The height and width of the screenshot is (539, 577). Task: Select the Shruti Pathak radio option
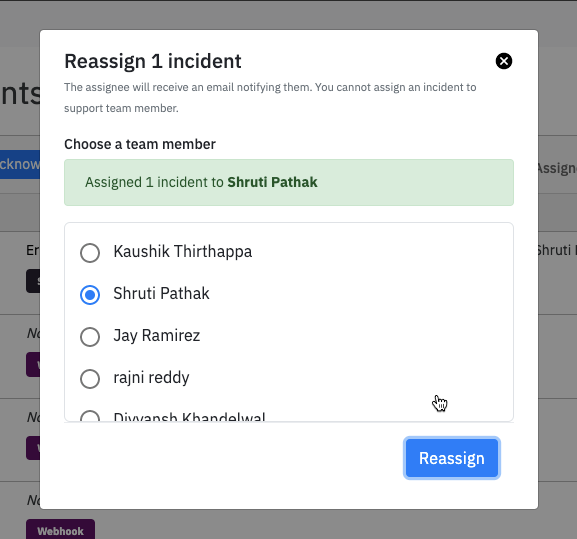point(90,295)
